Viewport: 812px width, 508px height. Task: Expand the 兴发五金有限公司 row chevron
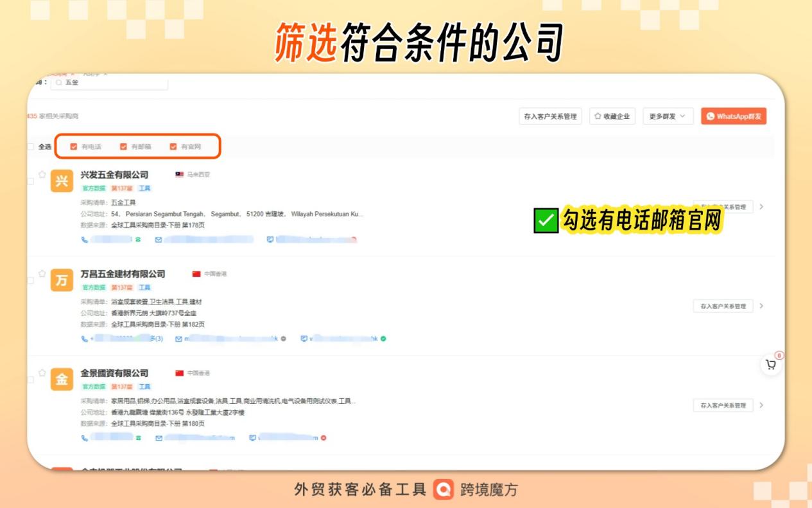pyautogui.click(x=761, y=207)
